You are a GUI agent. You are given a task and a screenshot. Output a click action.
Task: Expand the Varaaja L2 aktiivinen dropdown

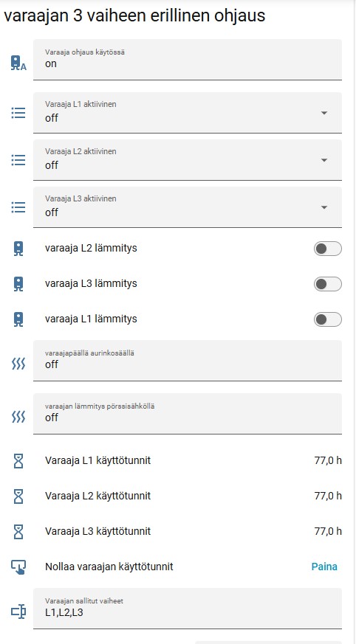coord(188,160)
